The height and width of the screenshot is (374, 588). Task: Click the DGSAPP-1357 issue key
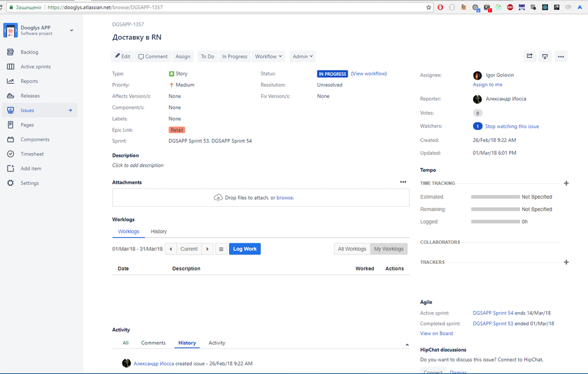pos(128,24)
